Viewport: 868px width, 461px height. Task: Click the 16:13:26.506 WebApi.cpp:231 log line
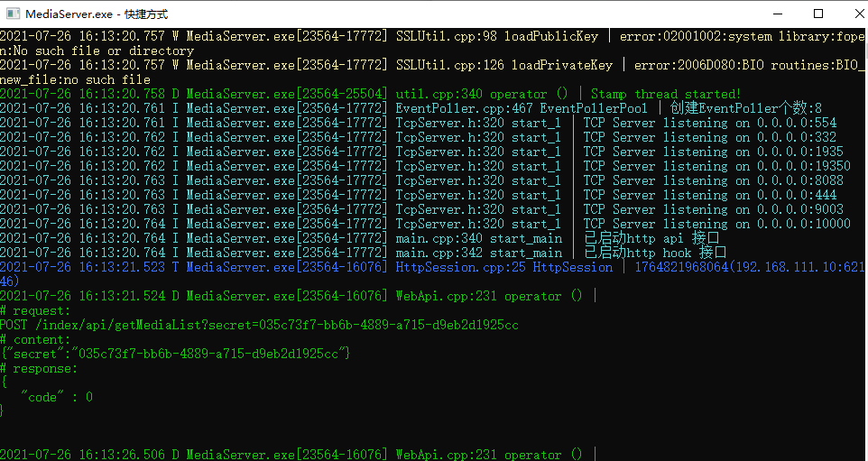tap(299, 455)
